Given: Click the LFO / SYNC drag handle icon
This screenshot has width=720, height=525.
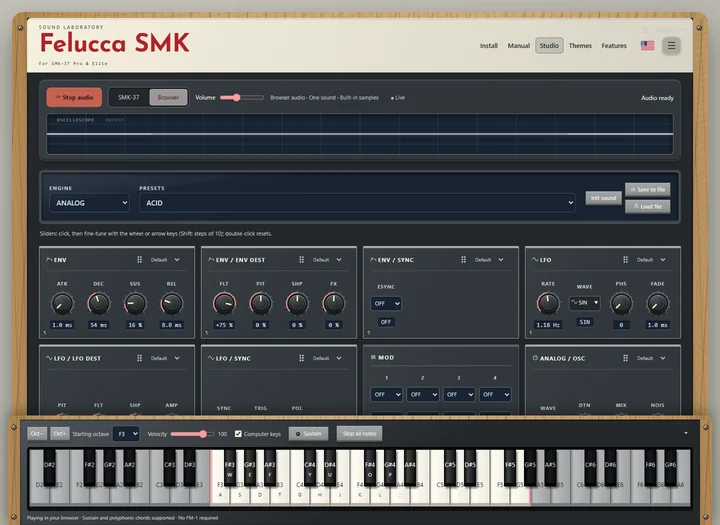Looking at the screenshot, I should tap(301, 358).
